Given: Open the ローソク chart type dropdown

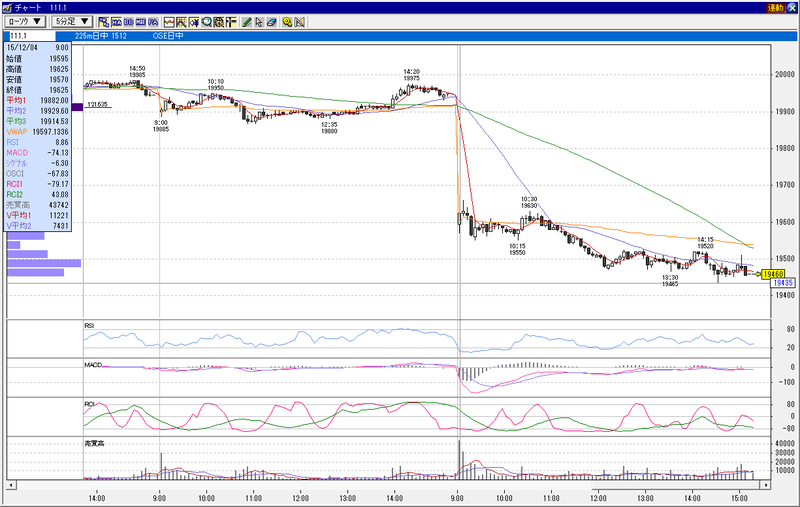Looking at the screenshot, I should [25, 21].
